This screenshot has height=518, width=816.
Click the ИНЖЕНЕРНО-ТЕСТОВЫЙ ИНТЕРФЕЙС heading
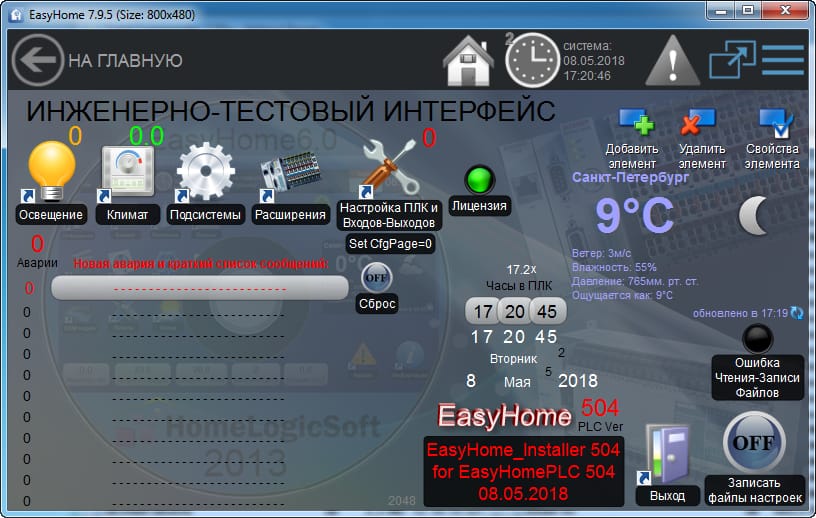point(291,111)
